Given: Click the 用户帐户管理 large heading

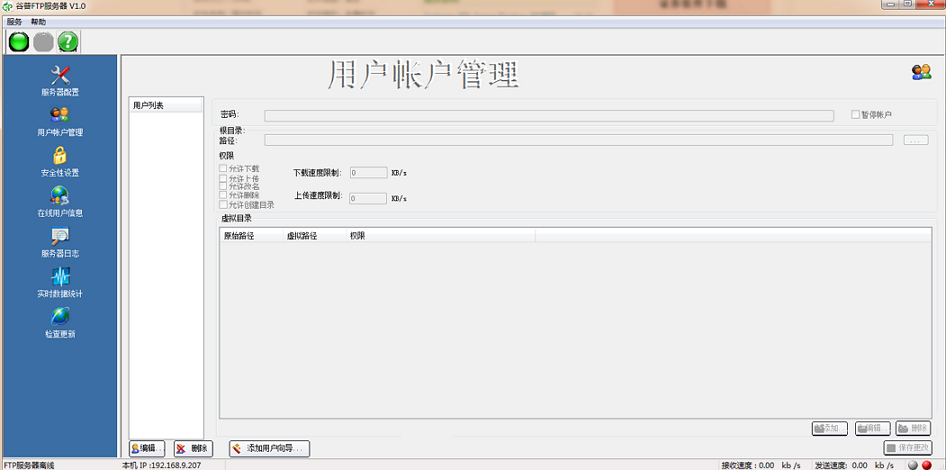Looking at the screenshot, I should pyautogui.click(x=424, y=75).
